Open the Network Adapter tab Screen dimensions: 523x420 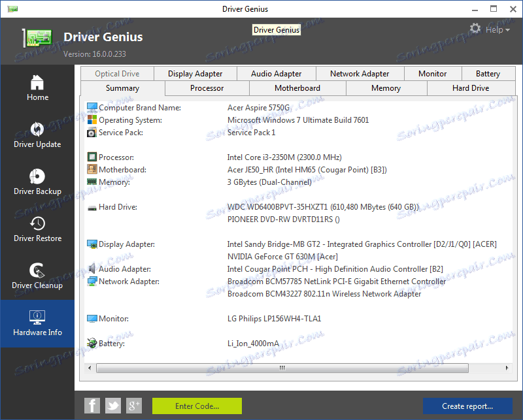coord(359,74)
